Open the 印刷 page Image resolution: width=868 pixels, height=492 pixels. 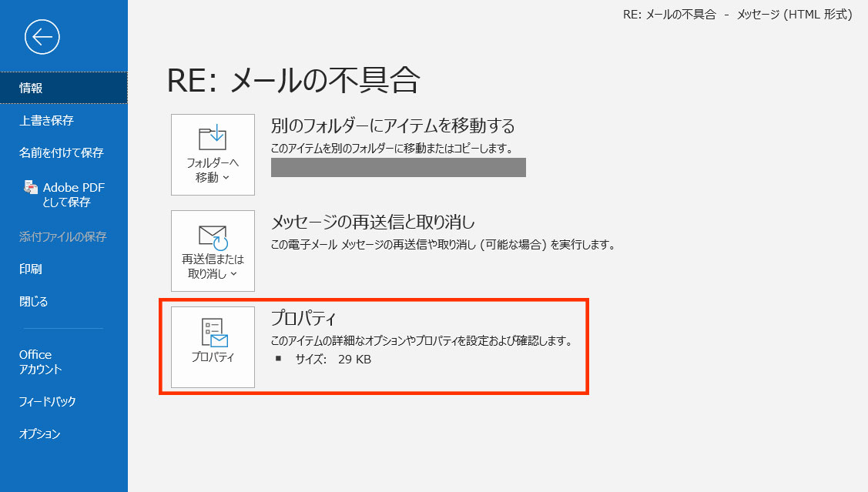31,269
